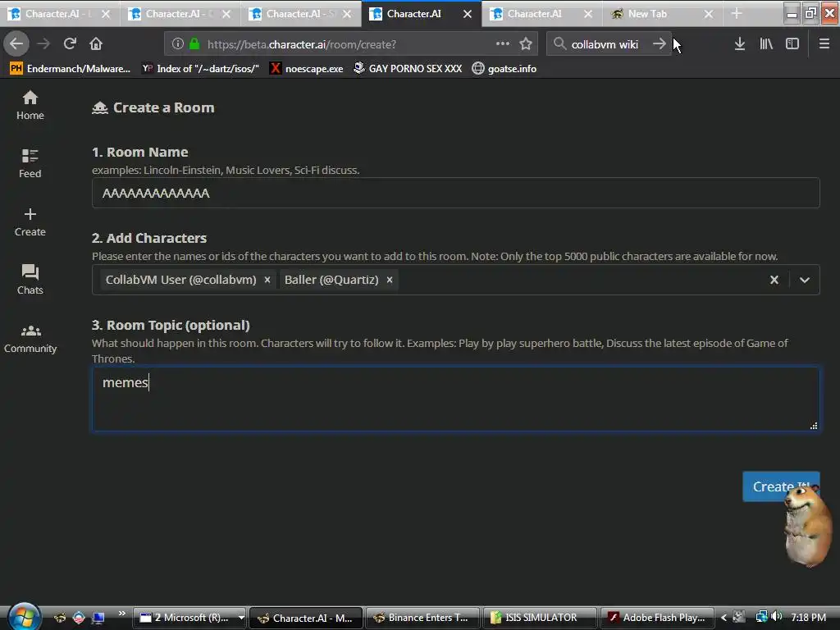Switch to the fifth Character.AI tab

click(x=541, y=13)
